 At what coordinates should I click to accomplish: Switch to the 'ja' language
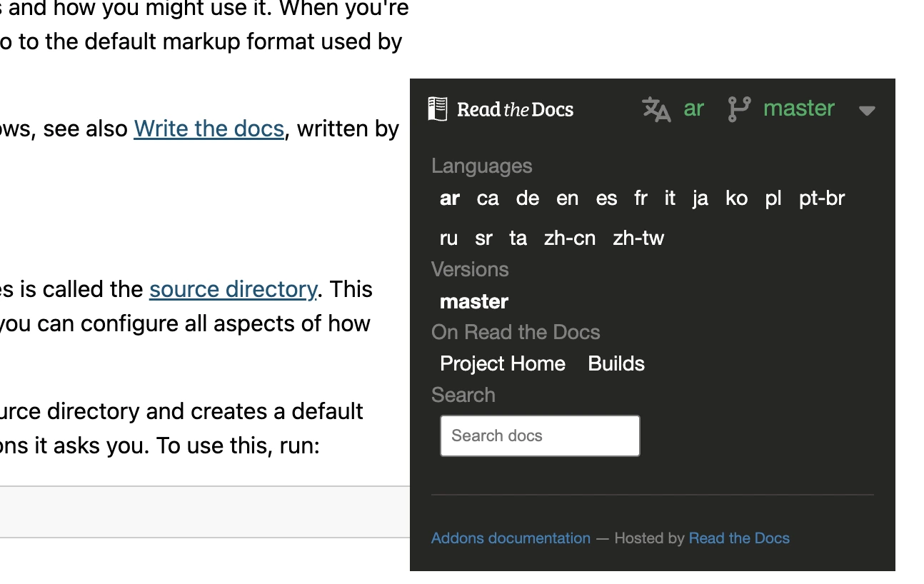pyautogui.click(x=700, y=198)
